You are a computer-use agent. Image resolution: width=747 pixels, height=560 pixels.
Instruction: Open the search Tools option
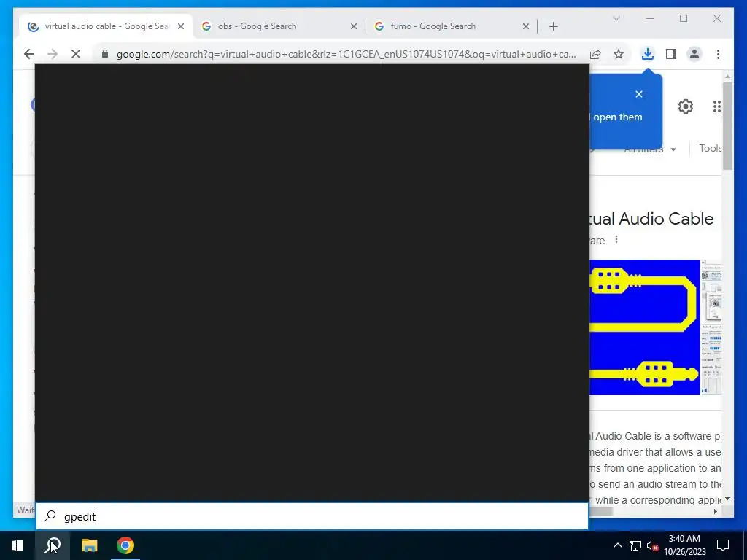click(711, 148)
